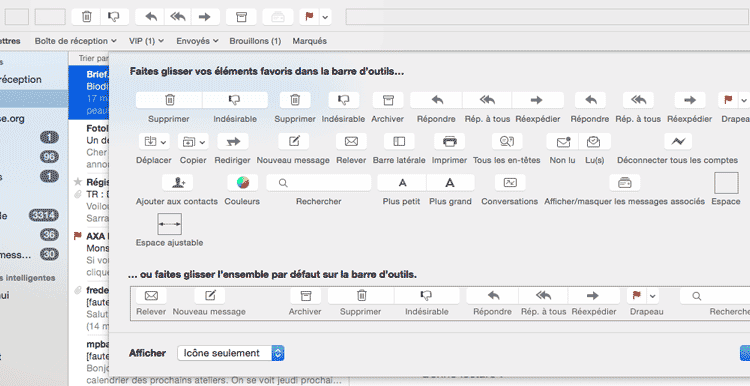The image size is (750, 386).
Task: Select Afficher/masquer les messages associés icon
Action: pos(625,182)
